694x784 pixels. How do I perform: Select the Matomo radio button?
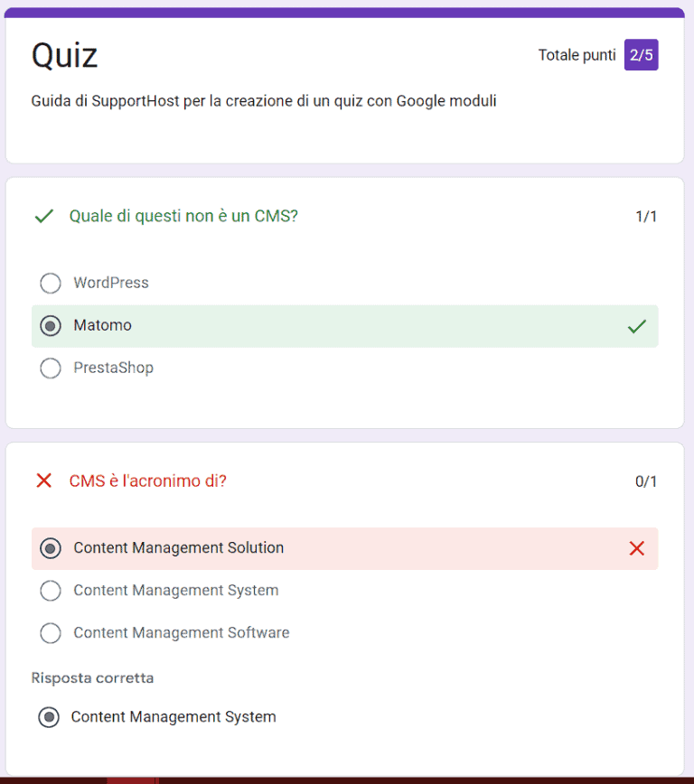51,326
